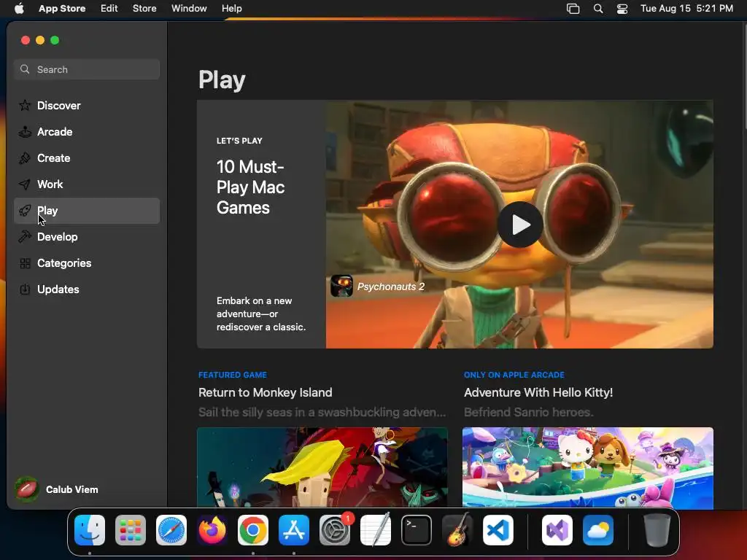
Task: Open Finder from the Dock
Action: [90, 530]
